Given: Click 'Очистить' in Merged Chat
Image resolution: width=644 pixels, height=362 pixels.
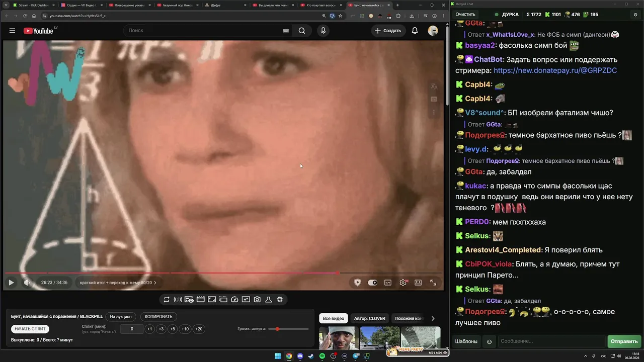Looking at the screenshot, I should 465,15.
